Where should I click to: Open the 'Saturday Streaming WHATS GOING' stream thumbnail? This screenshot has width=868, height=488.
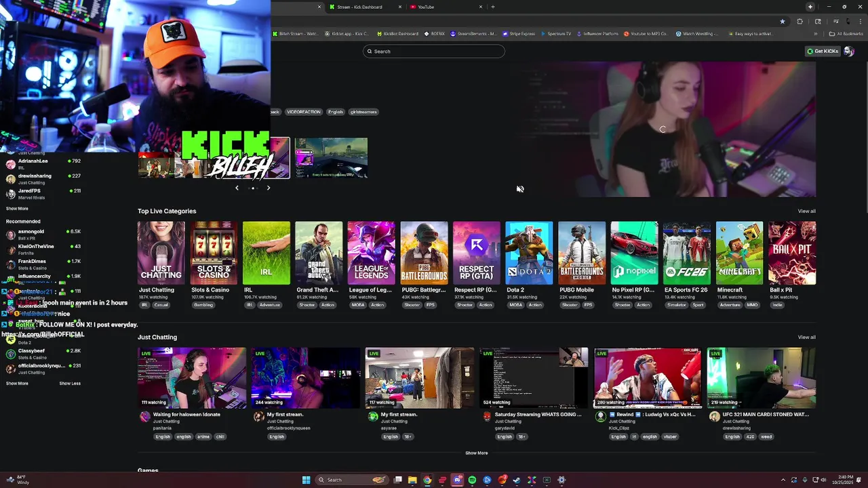(x=534, y=378)
